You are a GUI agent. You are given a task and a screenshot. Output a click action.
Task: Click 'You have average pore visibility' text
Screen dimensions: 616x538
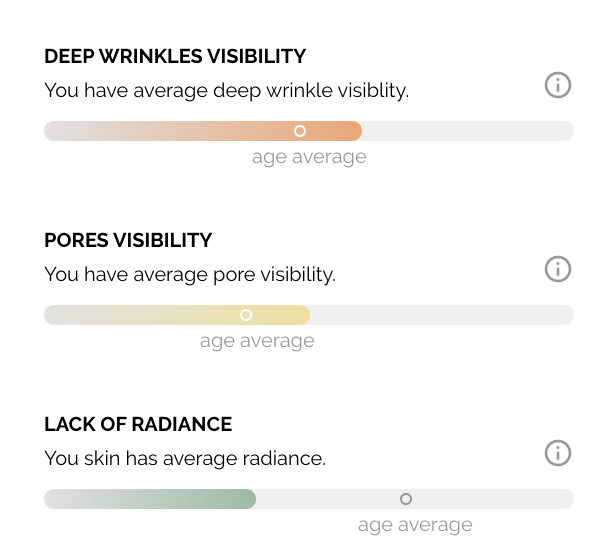(190, 274)
